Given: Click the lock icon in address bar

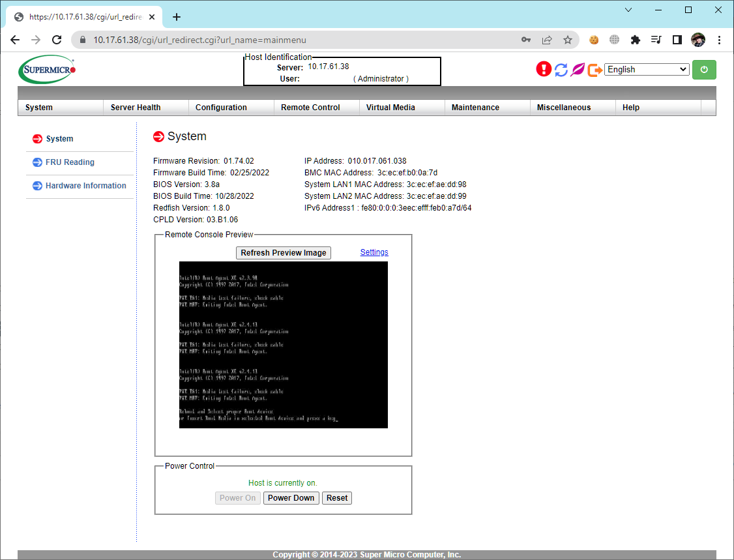Looking at the screenshot, I should [83, 40].
